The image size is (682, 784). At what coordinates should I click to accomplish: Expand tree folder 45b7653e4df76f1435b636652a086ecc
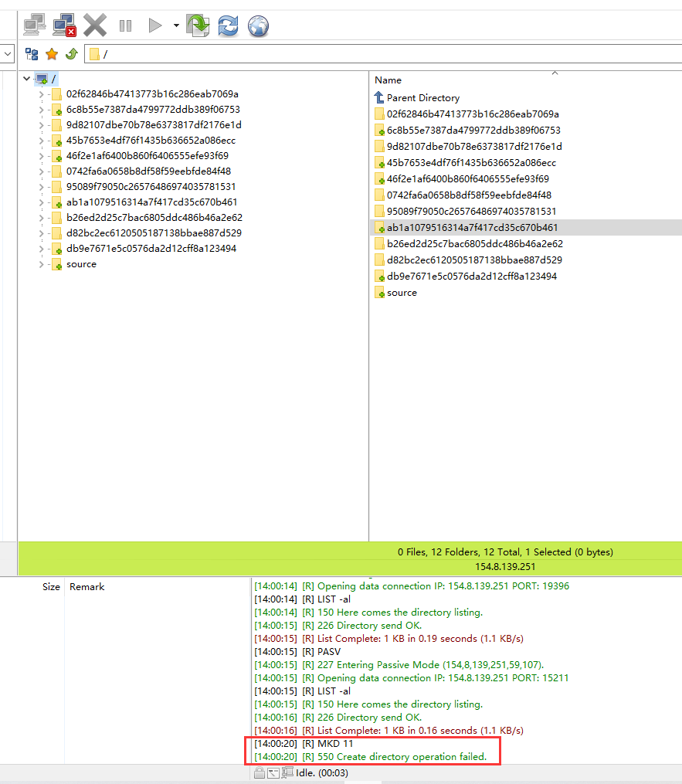click(42, 141)
